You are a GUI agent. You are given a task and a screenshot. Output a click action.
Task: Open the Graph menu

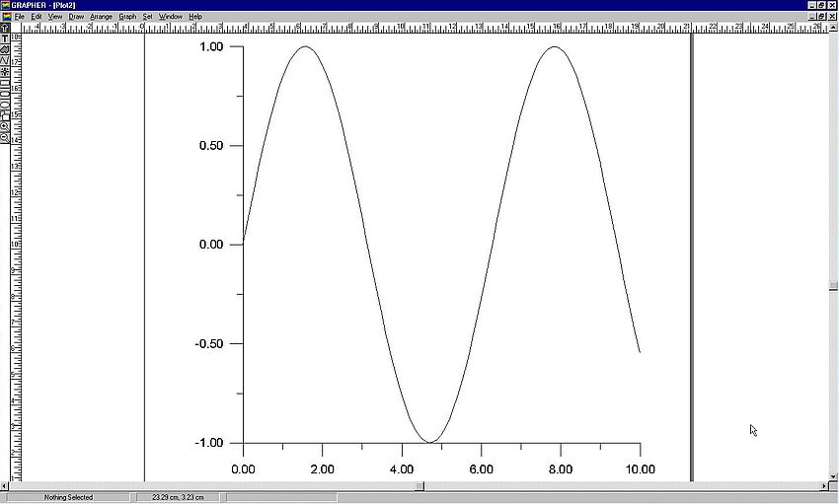(x=128, y=17)
